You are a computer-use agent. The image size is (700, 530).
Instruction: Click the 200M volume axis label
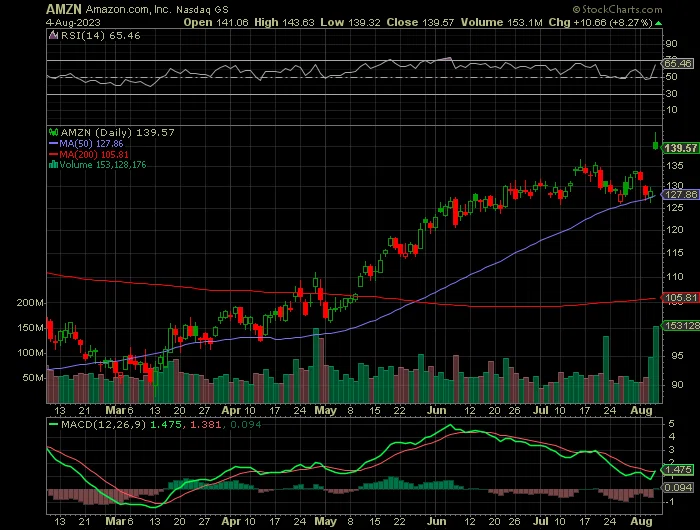(30, 303)
